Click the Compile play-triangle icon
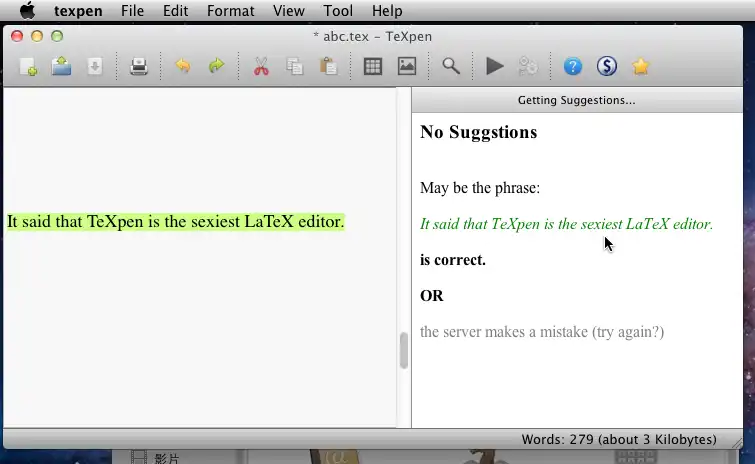755x464 pixels. pyautogui.click(x=495, y=66)
